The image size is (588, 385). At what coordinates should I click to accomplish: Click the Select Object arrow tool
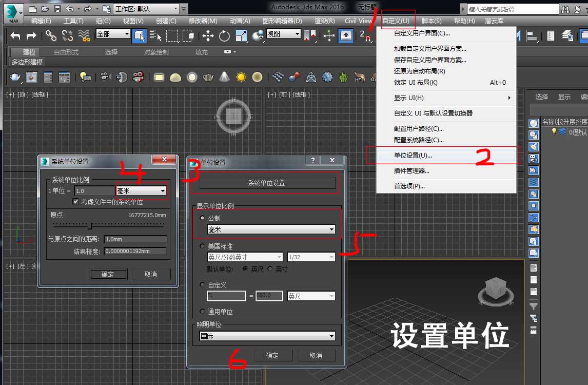[139, 35]
